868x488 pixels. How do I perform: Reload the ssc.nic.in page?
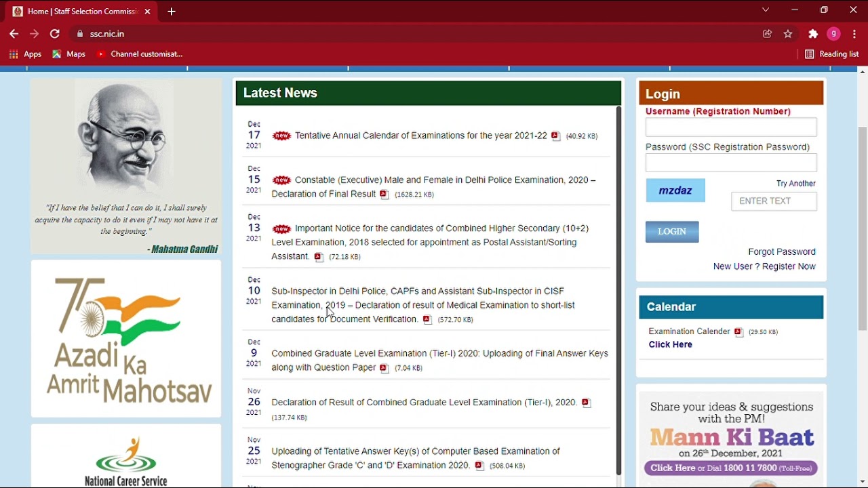tap(55, 34)
